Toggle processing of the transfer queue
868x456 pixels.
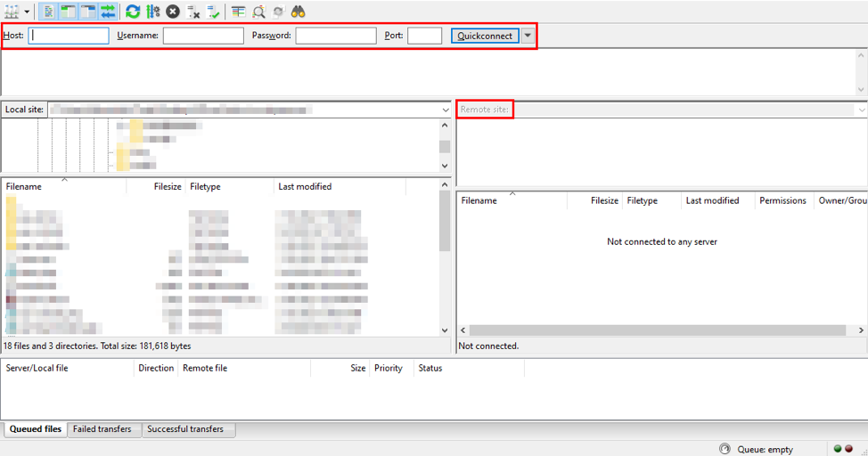click(x=152, y=12)
